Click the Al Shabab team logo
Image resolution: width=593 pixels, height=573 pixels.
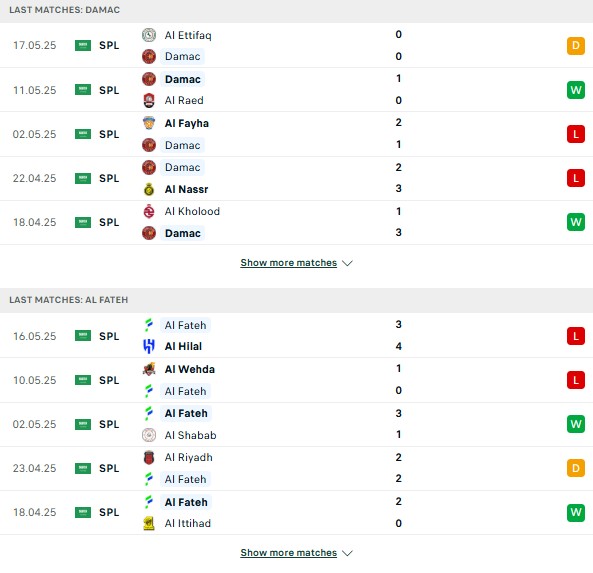[x=149, y=435]
